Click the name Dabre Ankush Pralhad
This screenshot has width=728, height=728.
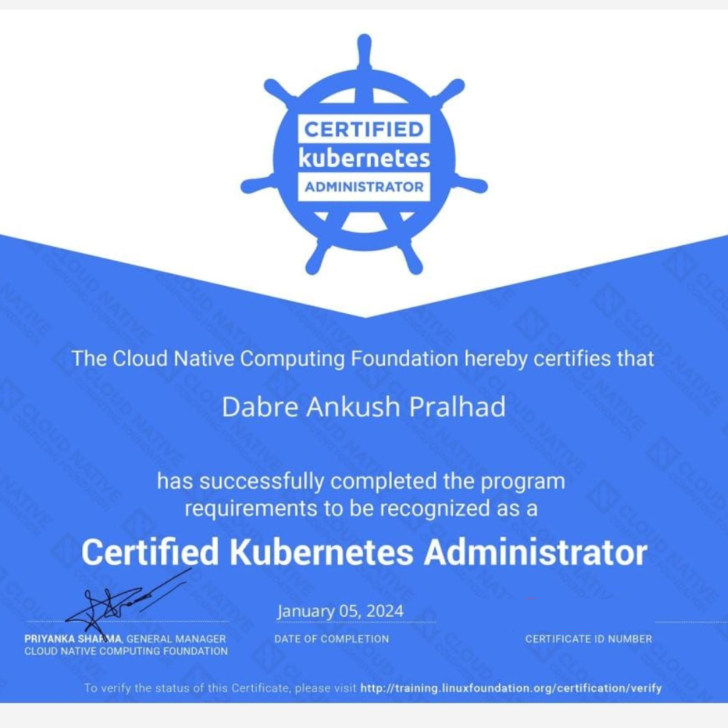pos(363,407)
